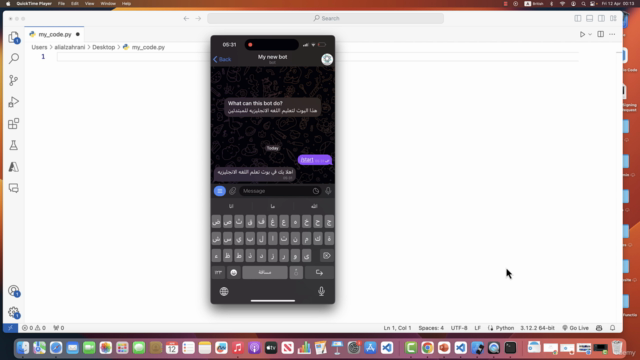Select the 3.12.2 64-bit interpreter
The image size is (640, 360).
[537, 328]
